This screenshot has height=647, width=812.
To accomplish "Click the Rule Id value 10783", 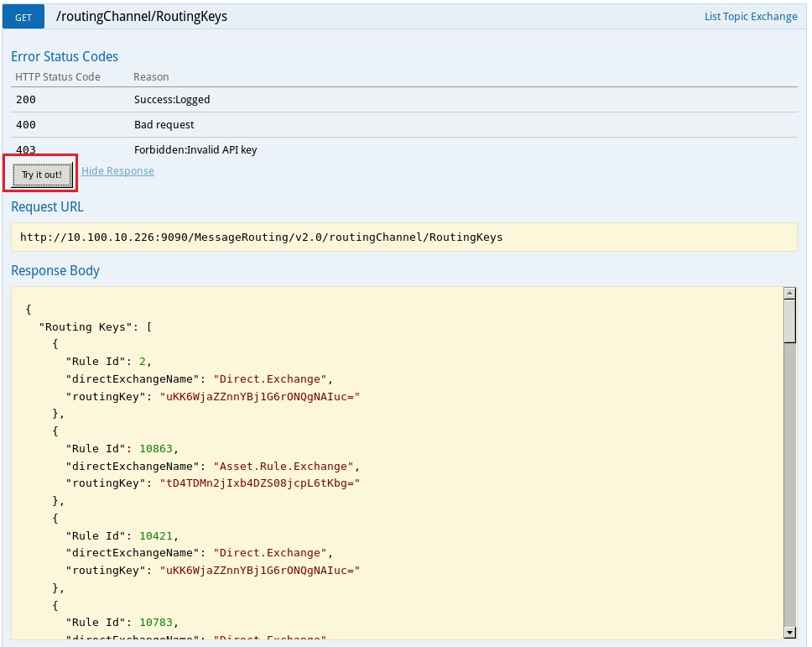I will click(x=156, y=622).
